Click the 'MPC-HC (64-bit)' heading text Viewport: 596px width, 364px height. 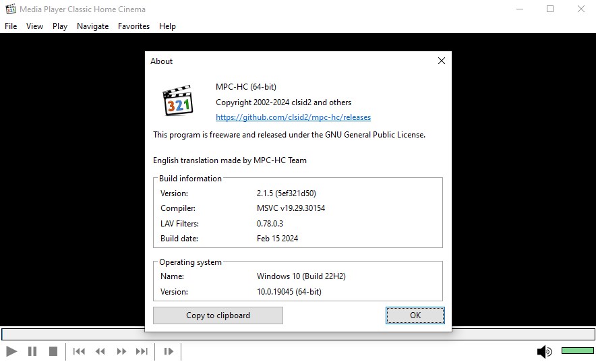(246, 87)
